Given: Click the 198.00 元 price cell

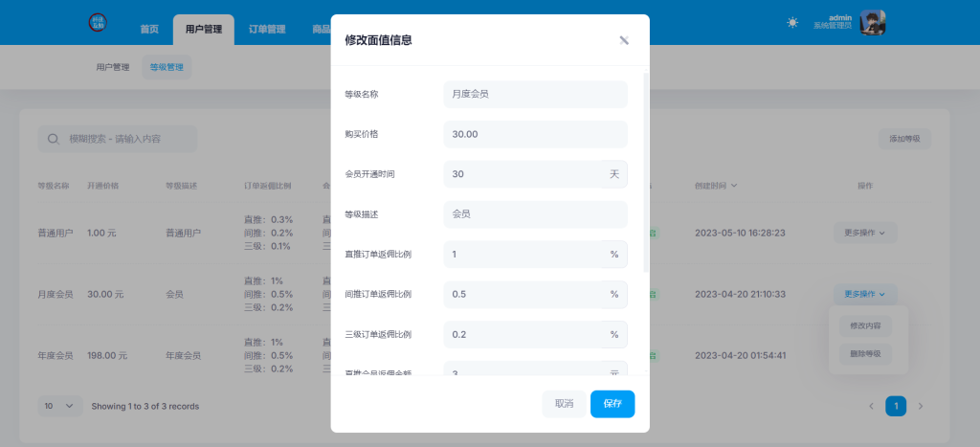Looking at the screenshot, I should coord(107,356).
